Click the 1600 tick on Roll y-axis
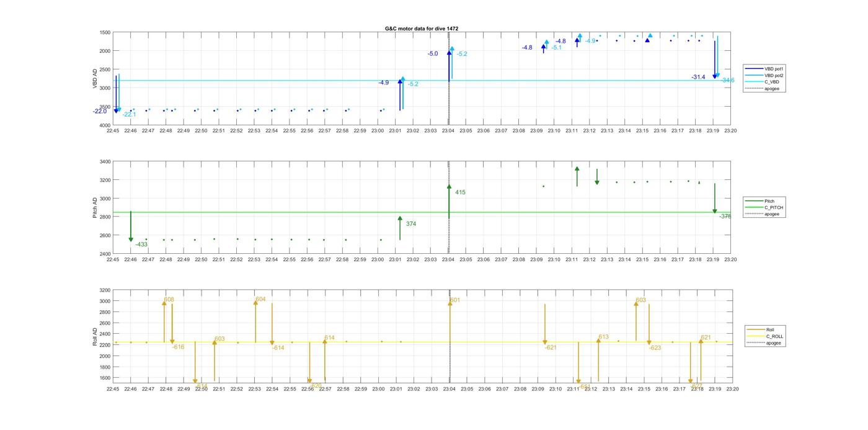The image size is (868, 430). (104, 378)
